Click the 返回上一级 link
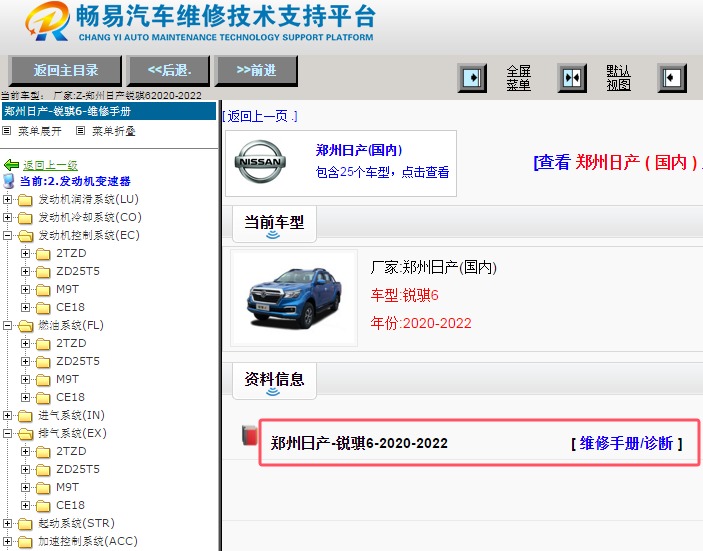 click(50, 165)
